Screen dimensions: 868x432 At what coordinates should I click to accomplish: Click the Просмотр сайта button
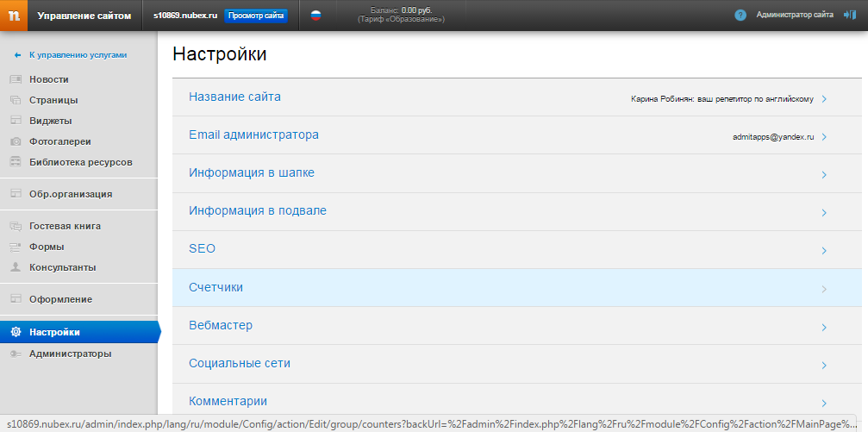(256, 16)
